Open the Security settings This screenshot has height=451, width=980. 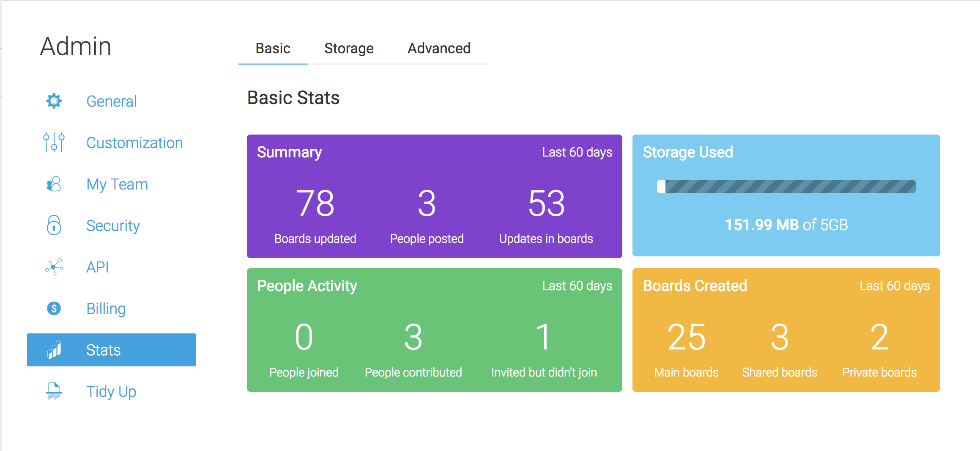[113, 226]
